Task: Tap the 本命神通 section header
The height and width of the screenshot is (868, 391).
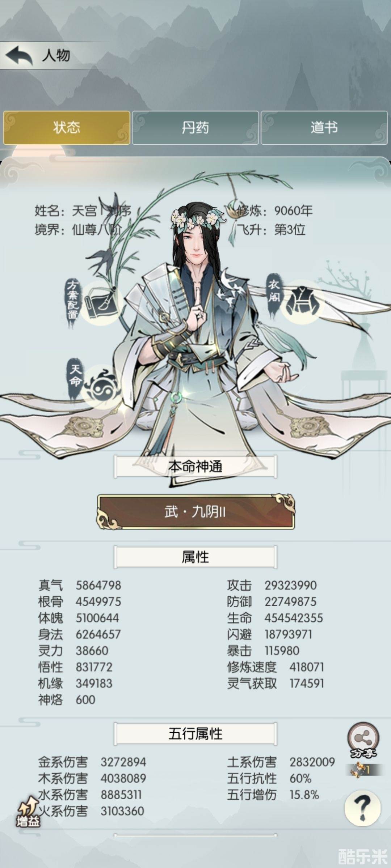Action: (195, 467)
